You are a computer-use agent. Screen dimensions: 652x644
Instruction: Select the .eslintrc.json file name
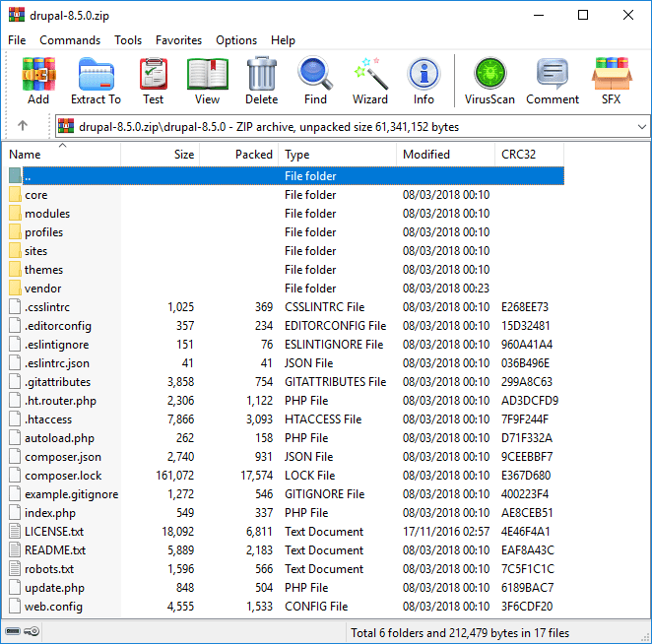pos(57,363)
